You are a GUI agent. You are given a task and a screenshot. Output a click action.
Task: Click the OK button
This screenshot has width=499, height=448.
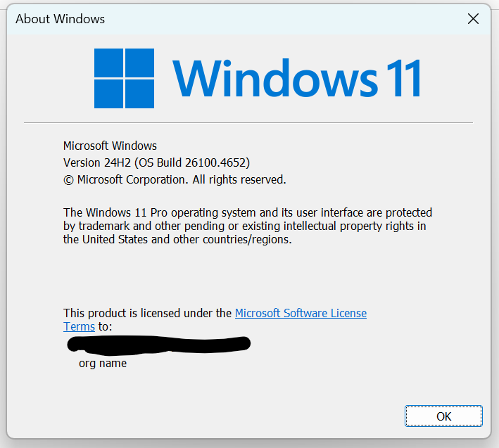[443, 416]
